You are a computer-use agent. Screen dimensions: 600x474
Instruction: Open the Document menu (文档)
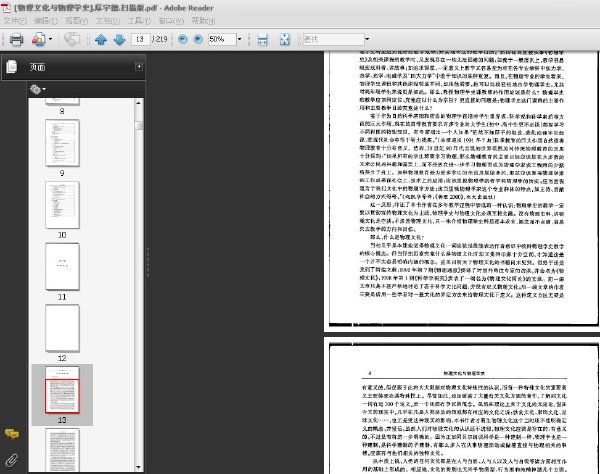click(108, 21)
